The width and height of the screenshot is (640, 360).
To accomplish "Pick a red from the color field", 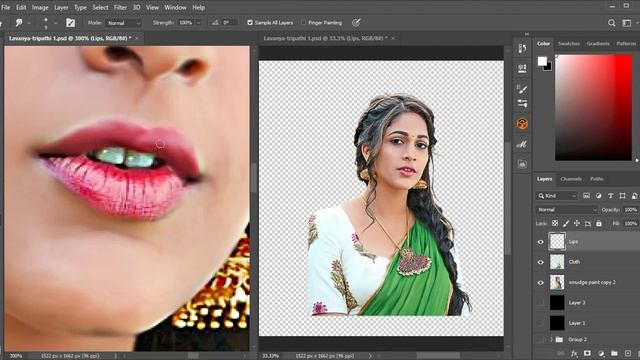I will pos(593,107).
